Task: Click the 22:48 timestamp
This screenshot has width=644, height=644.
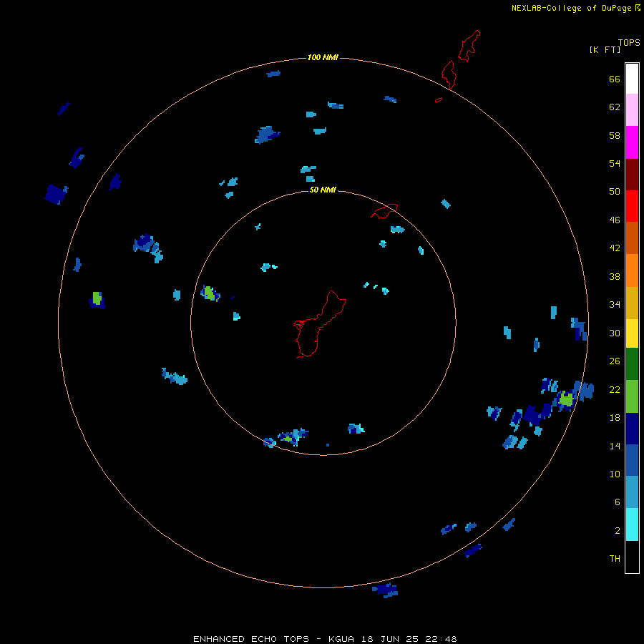Action: pyautogui.click(x=442, y=639)
